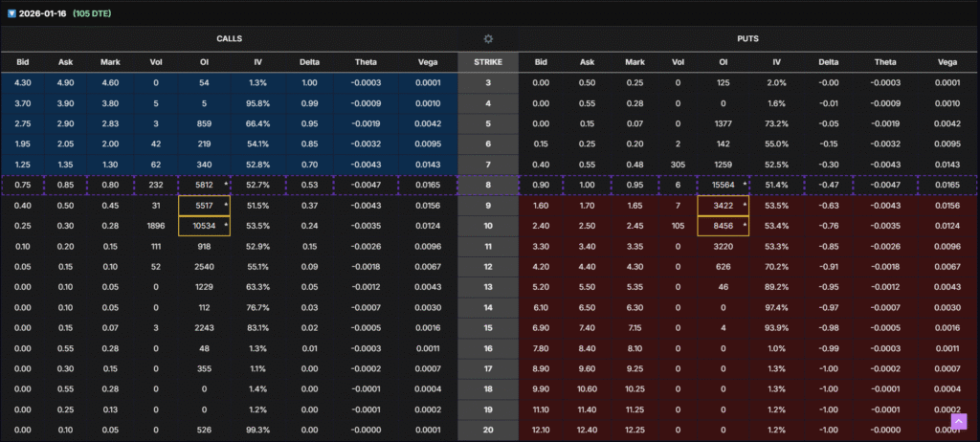980x442 pixels.
Task: Click the asterisk beside call OI 5812
Action: pyautogui.click(x=226, y=185)
